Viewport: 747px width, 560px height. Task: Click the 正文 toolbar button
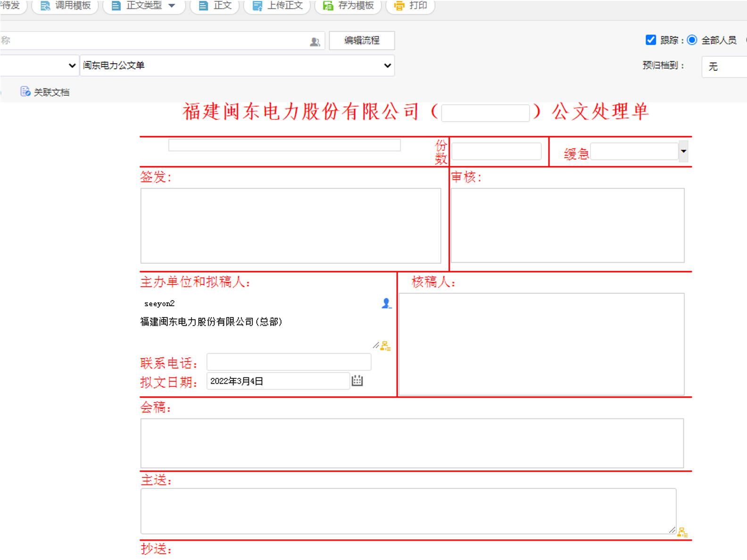pos(215,6)
